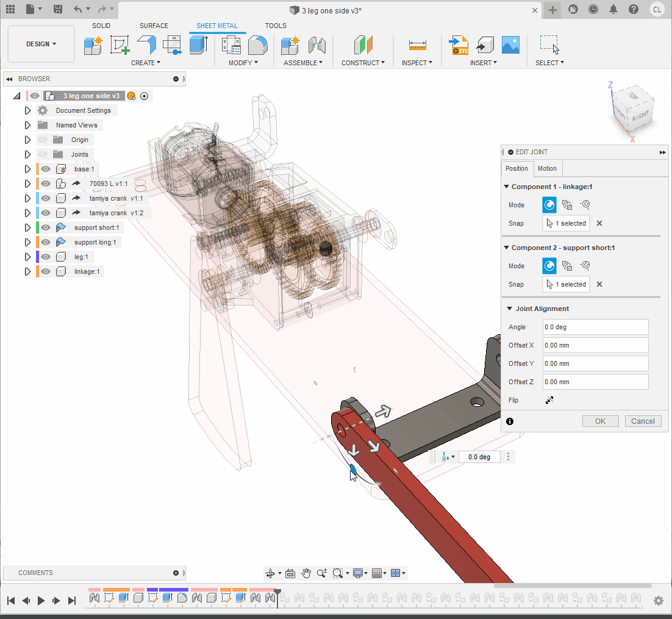Toggle visibility of linkage:1 component

pos(46,271)
